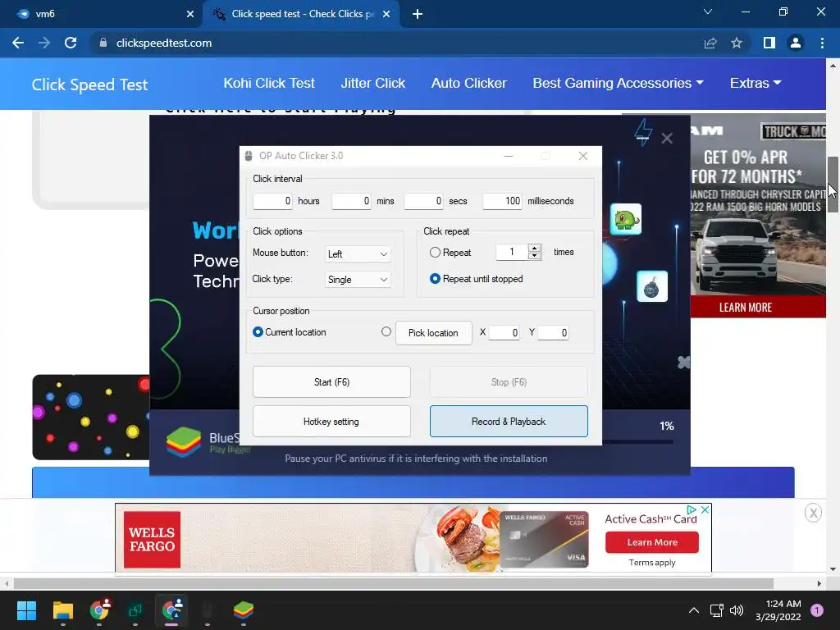Viewport: 840px width, 630px height.
Task: Click the hours interval field
Action: coord(272,201)
